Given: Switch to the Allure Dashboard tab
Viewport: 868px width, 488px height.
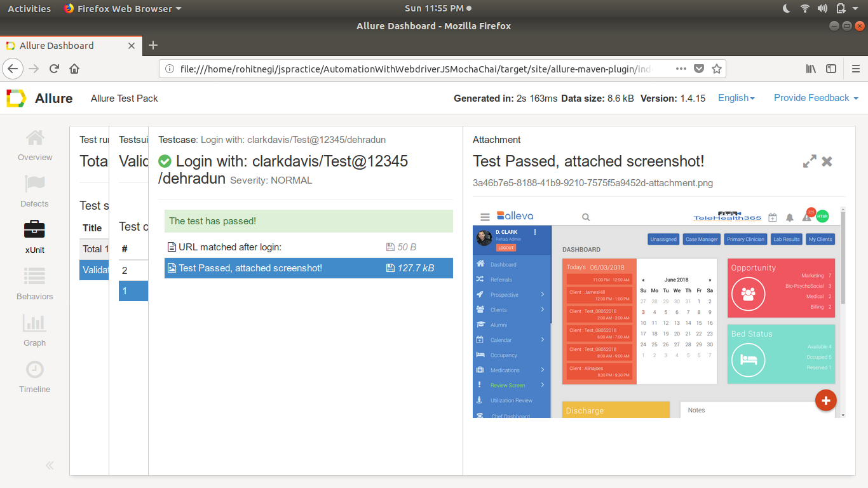Looking at the screenshot, I should [x=56, y=45].
